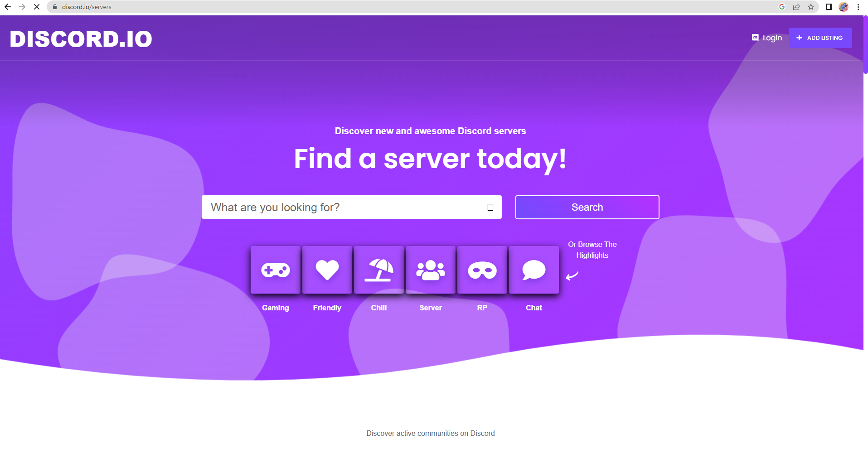Image resolution: width=868 pixels, height=449 pixels.
Task: Open the Chrome profile avatar
Action: tap(844, 7)
